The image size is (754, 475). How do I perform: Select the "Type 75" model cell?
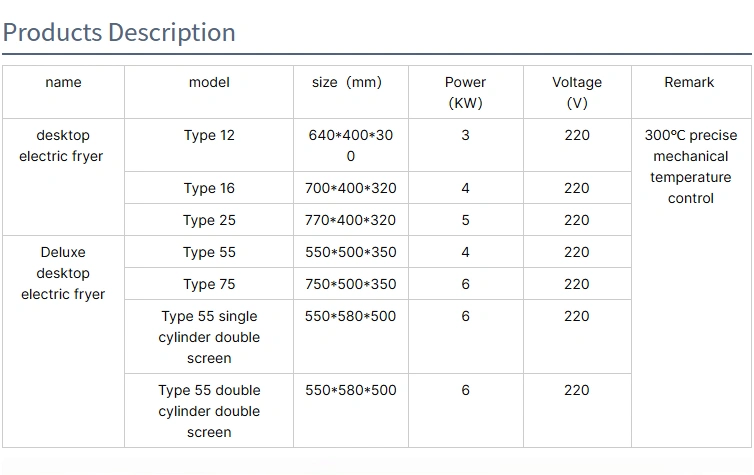coord(209,284)
